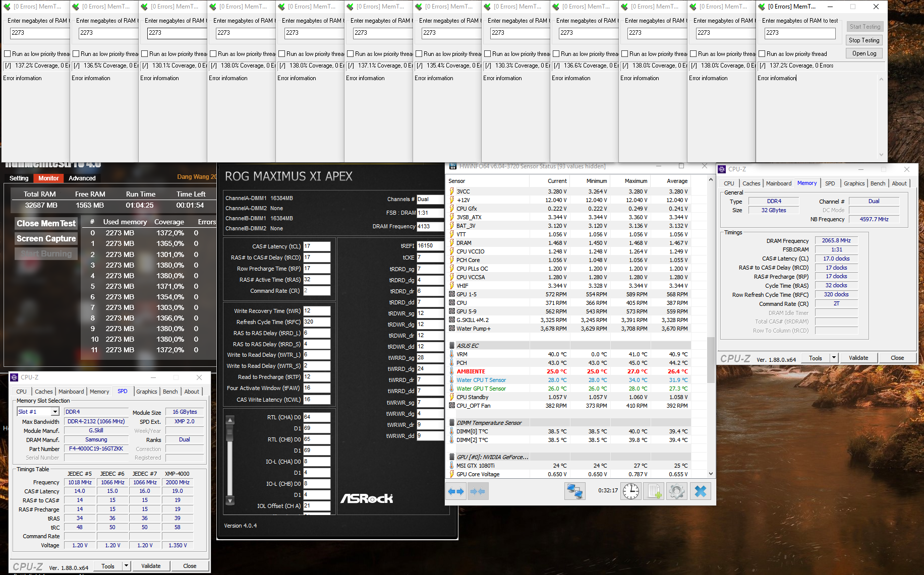Image resolution: width=924 pixels, height=575 pixels.
Task: Click GPU [#0] NVIDIA GeForce section icon
Action: click(452, 457)
